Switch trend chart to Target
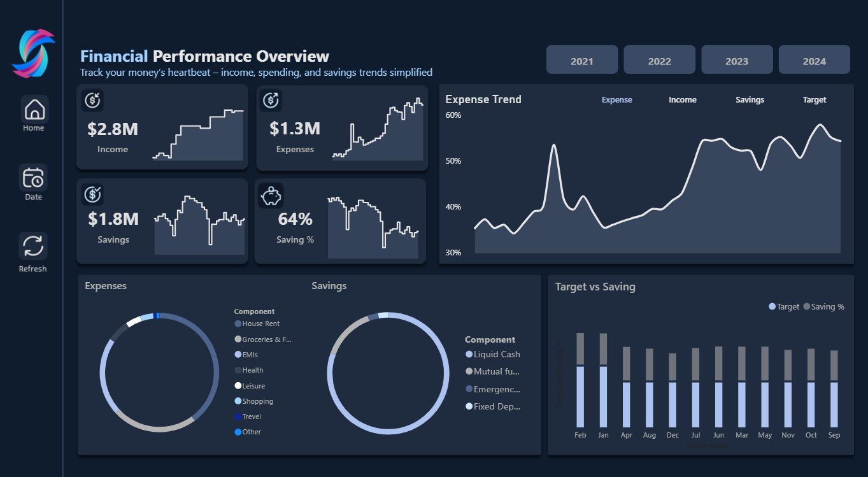The height and width of the screenshot is (477, 868). tap(815, 100)
